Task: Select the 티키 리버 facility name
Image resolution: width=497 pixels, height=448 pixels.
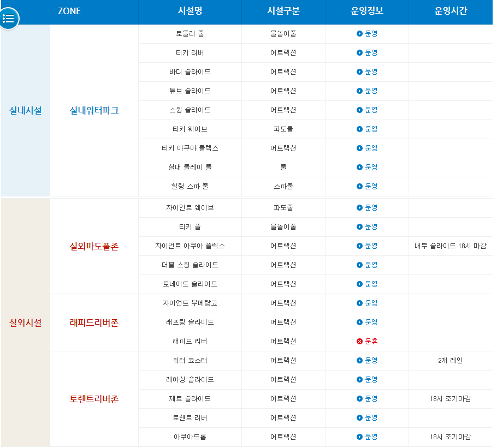Action: tap(190, 52)
